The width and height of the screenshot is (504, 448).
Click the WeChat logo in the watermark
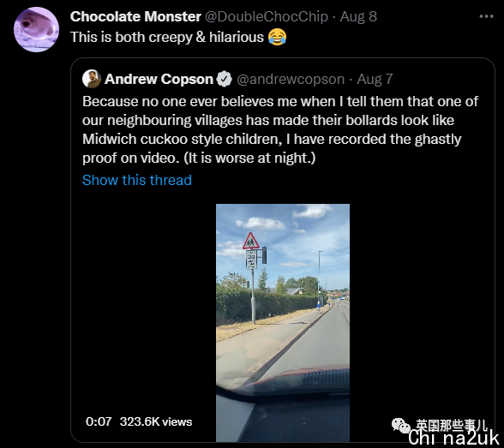401,426
